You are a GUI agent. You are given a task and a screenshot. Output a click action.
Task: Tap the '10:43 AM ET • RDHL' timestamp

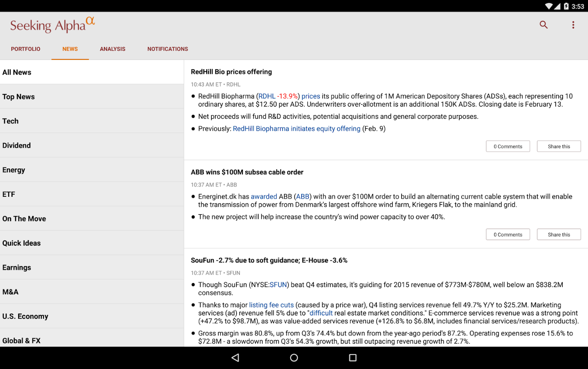click(215, 84)
